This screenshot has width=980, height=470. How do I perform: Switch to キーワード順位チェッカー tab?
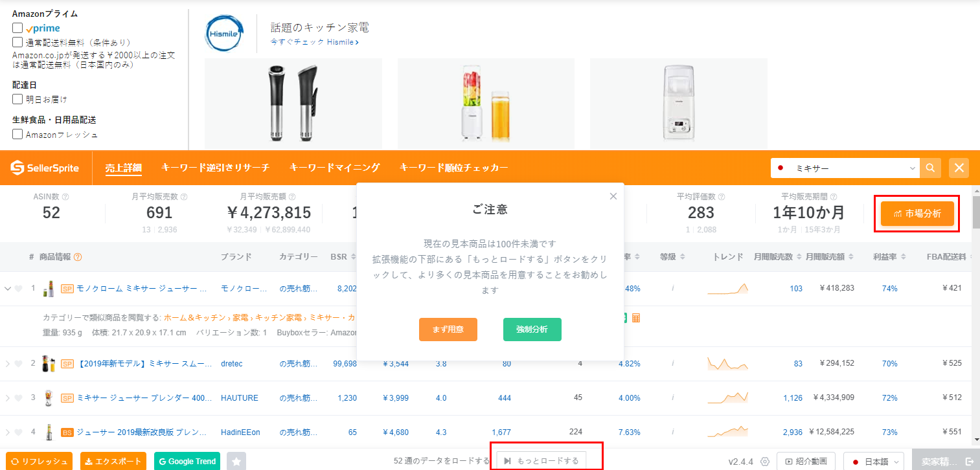454,168
